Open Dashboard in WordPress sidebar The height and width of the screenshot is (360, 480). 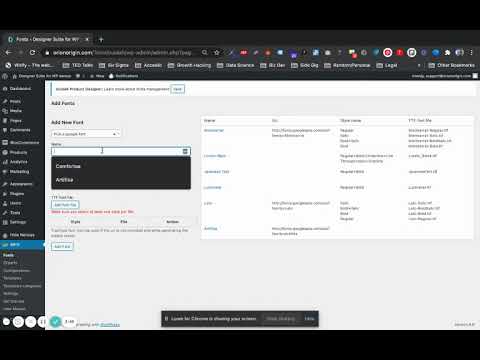(20, 89)
